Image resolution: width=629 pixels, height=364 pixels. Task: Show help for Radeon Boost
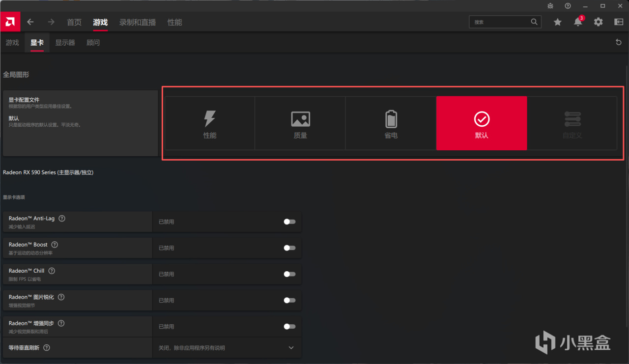point(55,245)
